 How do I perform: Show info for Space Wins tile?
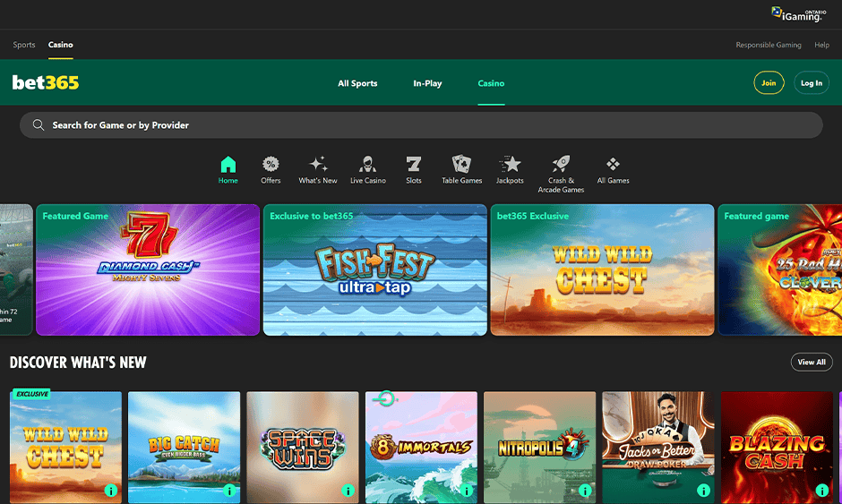(x=348, y=490)
